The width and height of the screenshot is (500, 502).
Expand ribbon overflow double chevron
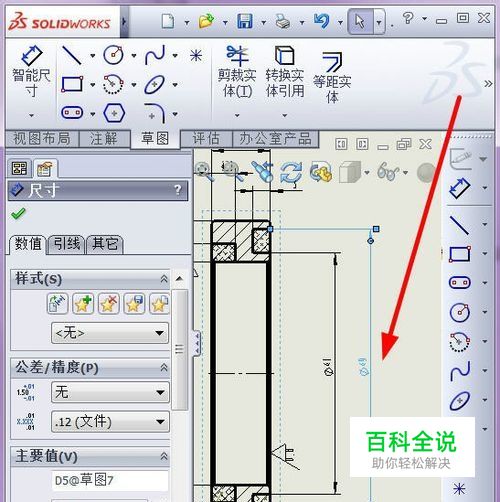tap(488, 83)
